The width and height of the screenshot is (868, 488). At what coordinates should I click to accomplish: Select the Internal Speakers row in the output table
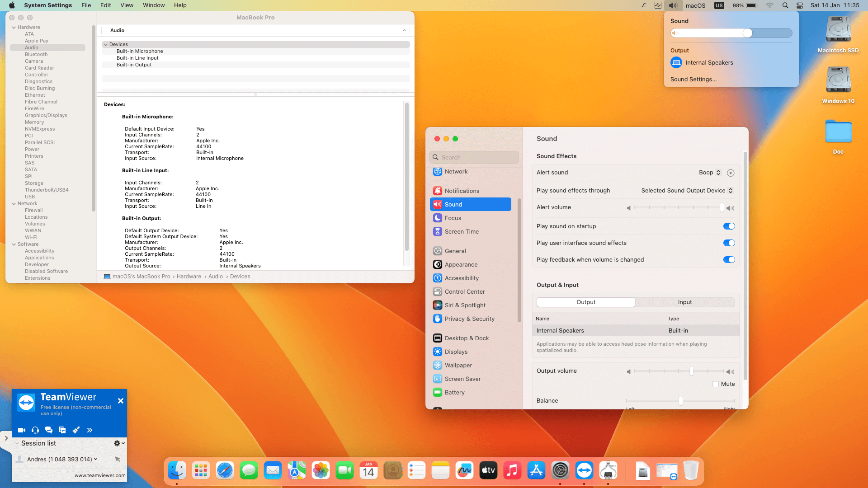(x=636, y=331)
